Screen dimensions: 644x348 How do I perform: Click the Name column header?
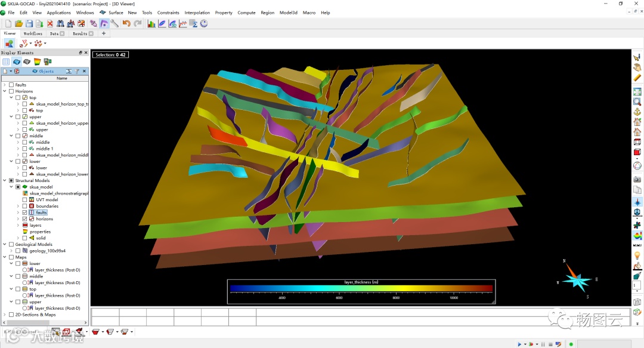(45, 78)
